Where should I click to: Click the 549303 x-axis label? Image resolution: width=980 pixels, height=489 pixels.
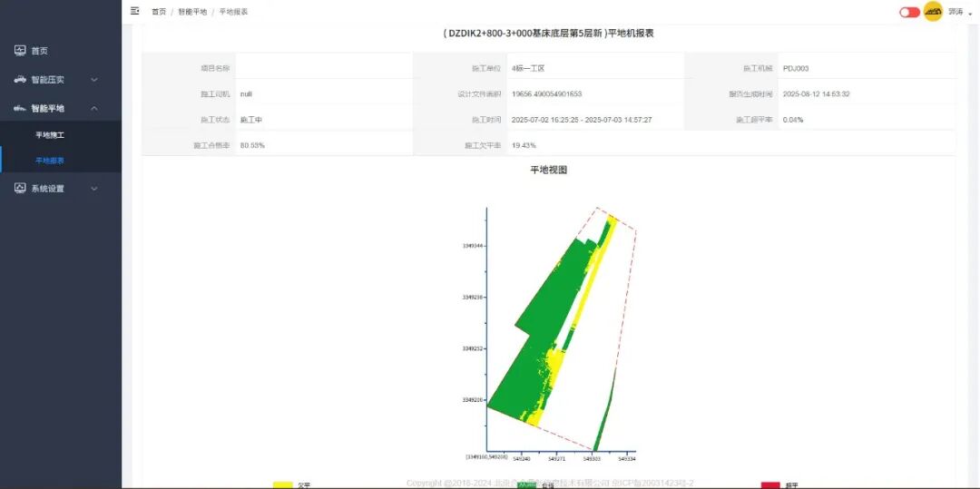[592, 458]
